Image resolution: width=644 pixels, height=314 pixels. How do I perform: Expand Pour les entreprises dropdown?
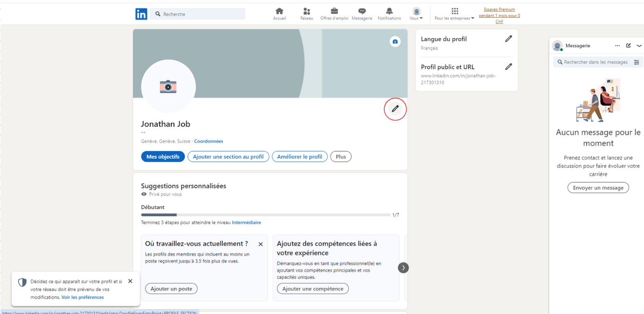click(454, 14)
